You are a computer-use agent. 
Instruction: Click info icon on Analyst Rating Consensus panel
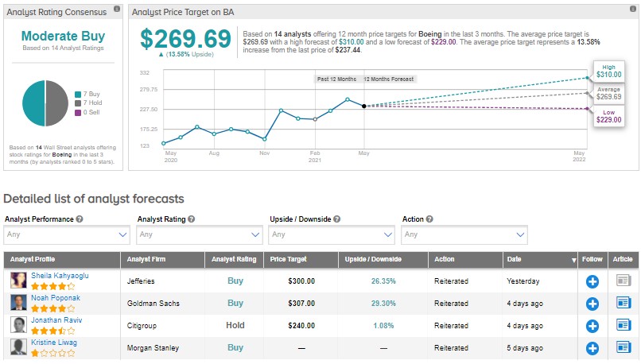tap(118, 9)
